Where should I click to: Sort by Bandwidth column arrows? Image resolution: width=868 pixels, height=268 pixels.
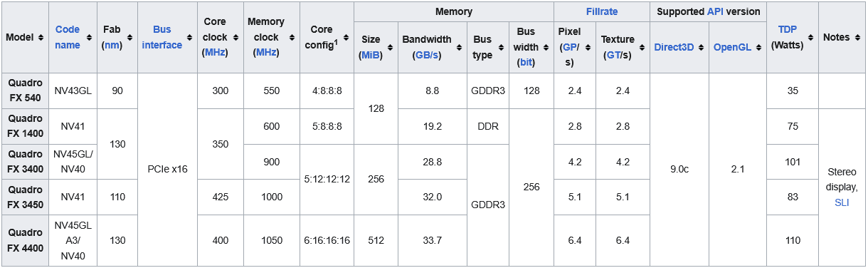pos(459,47)
